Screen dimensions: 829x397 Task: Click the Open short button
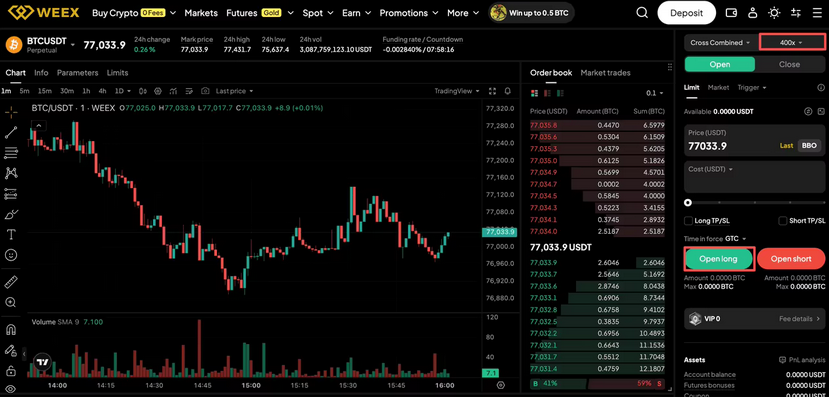point(791,259)
